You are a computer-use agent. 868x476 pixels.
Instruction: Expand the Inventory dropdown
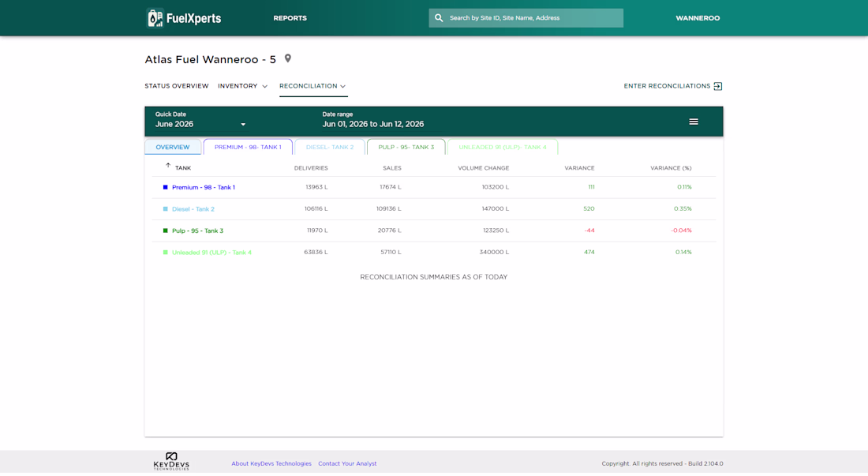click(242, 86)
